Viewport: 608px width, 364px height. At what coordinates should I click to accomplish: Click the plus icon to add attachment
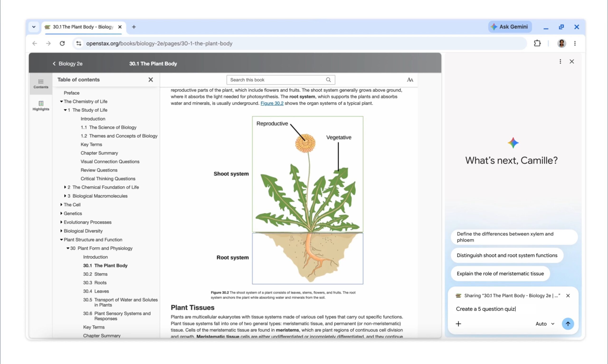click(x=458, y=324)
